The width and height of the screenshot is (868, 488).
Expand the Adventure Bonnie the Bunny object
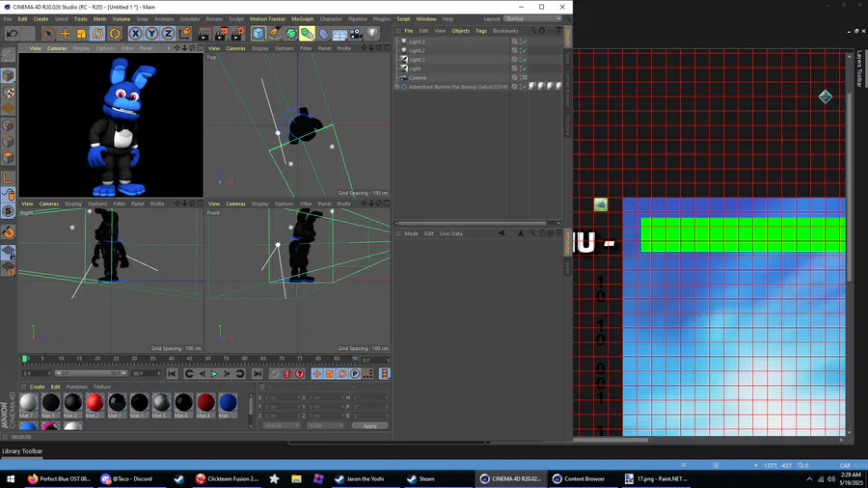(397, 87)
